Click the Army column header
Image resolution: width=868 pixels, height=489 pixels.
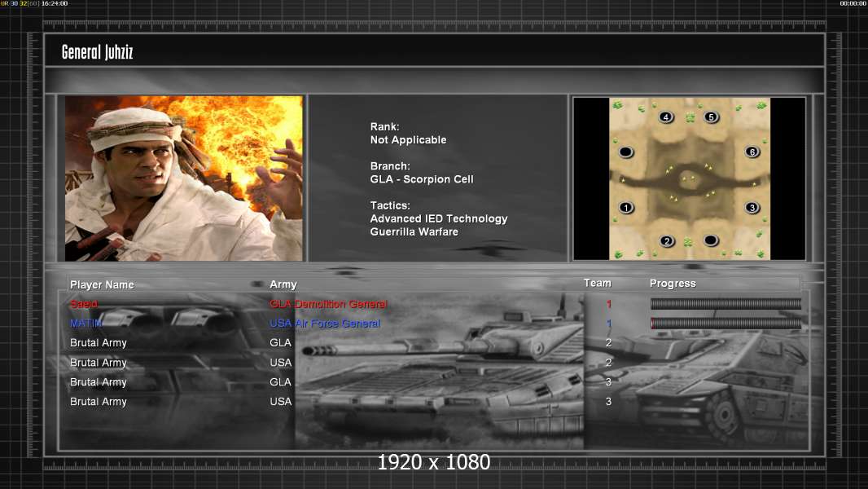coord(283,284)
